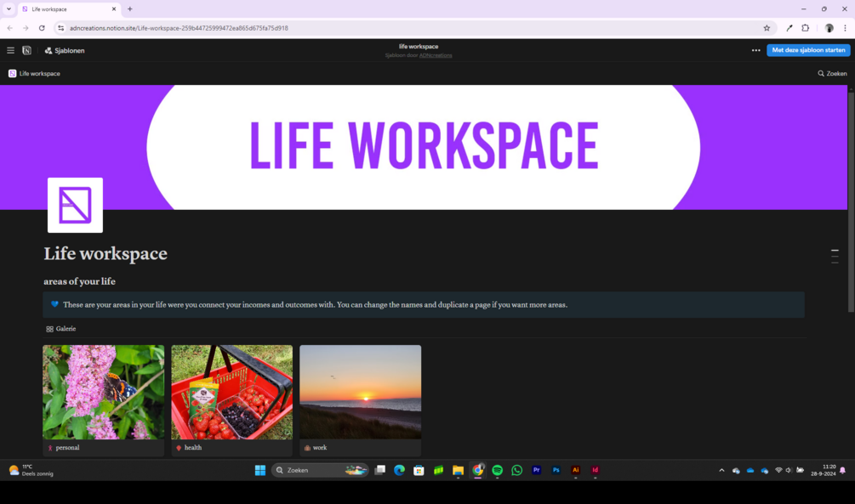Bookmark this page with the star
The image size is (855, 504).
767,28
